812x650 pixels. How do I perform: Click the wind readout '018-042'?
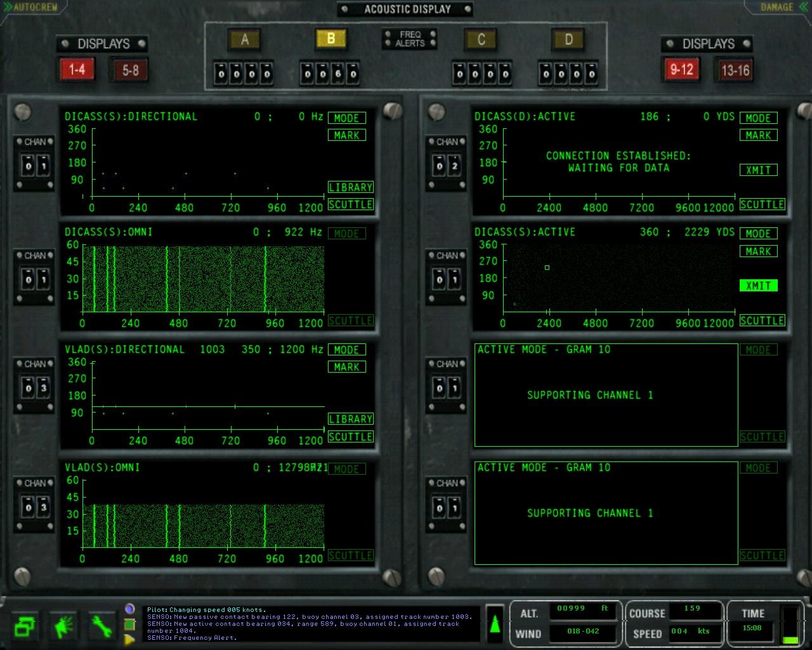coord(582,631)
